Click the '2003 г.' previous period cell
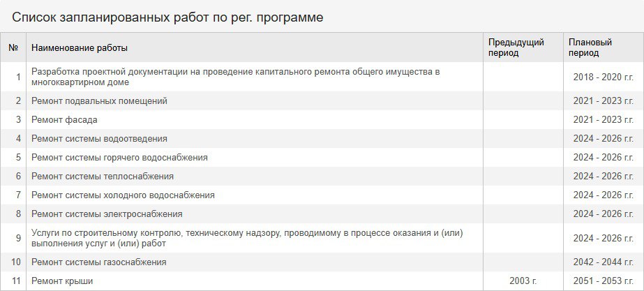 click(x=523, y=281)
